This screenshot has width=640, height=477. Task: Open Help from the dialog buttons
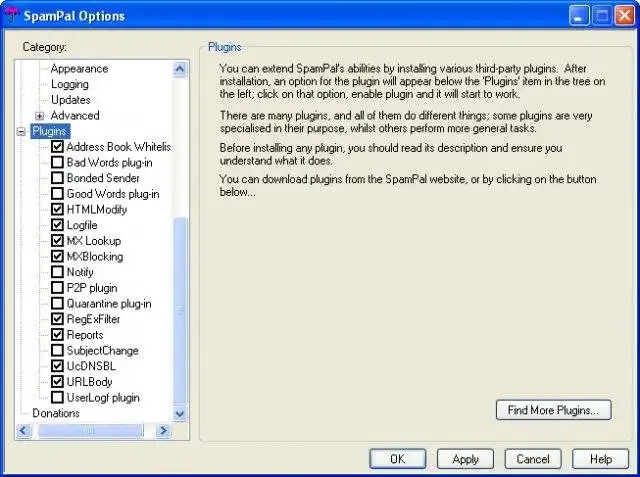[600, 459]
